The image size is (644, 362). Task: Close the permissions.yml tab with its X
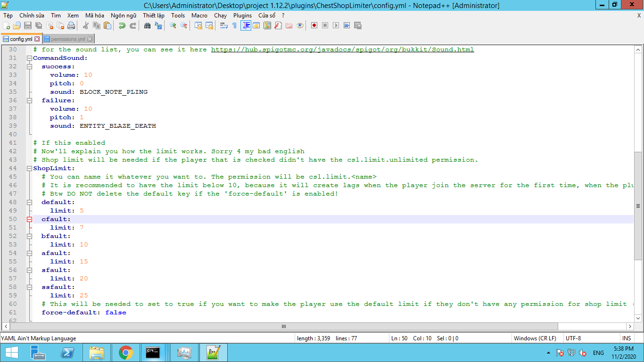[90, 39]
